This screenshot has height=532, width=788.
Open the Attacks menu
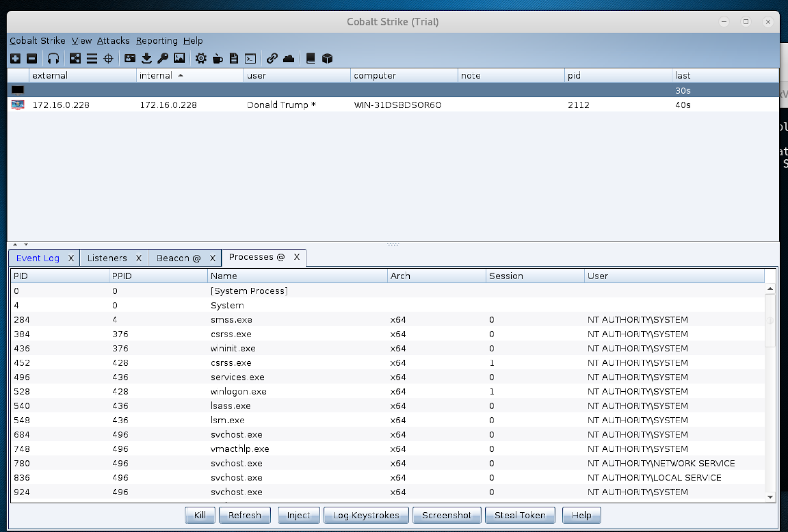point(113,41)
